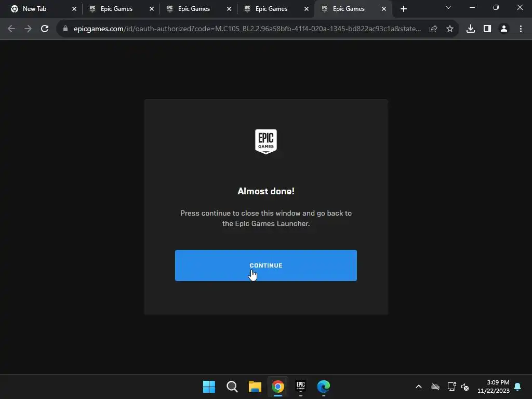
Task: Click the epicgames.com address bar URL
Action: point(247,29)
